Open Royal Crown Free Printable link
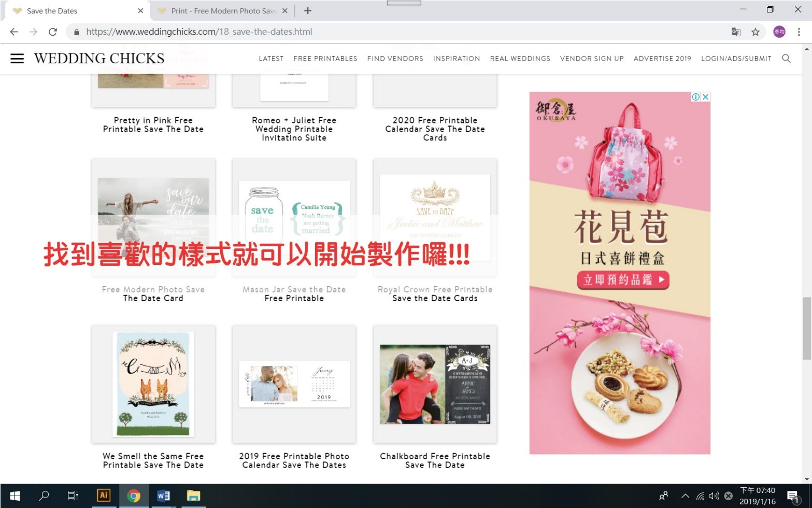This screenshot has height=508, width=812. (435, 294)
